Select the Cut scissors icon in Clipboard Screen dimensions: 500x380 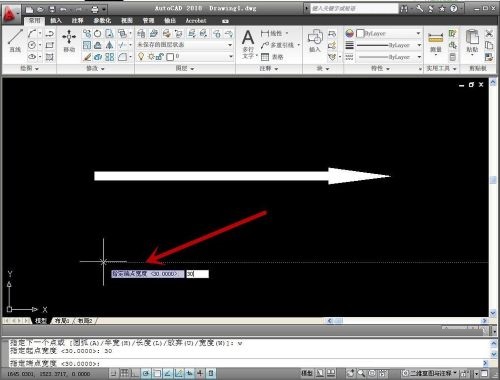click(x=489, y=33)
